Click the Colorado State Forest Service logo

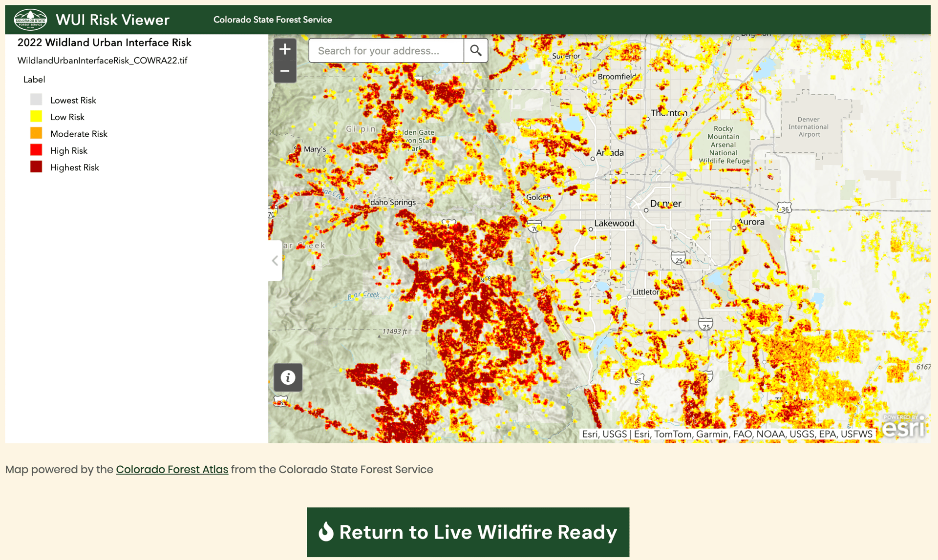coord(30,20)
